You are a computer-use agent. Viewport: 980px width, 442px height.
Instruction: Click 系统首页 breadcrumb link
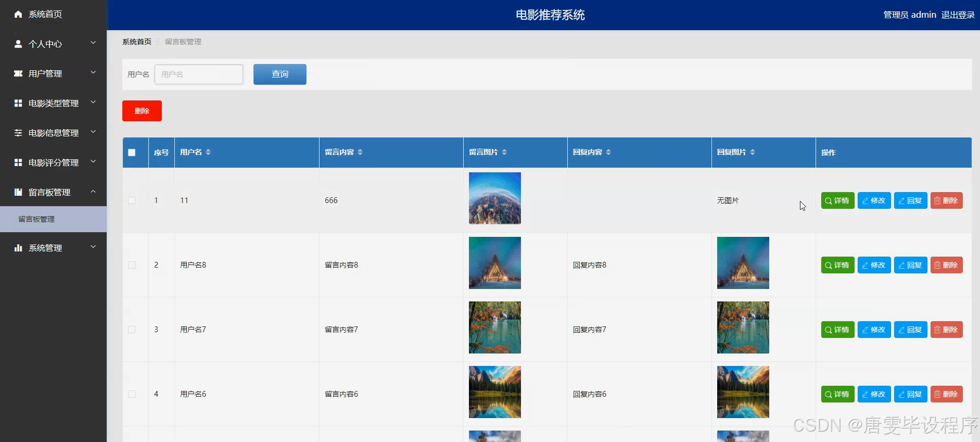coord(137,42)
